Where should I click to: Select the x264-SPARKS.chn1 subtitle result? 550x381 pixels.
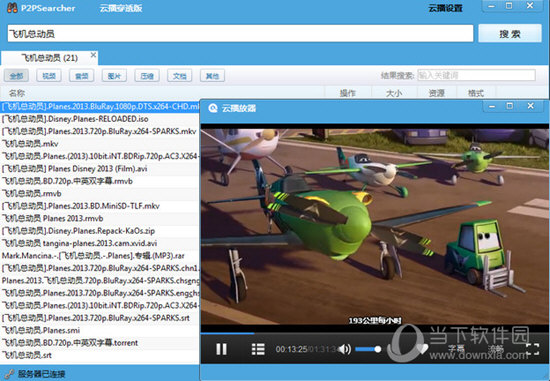pos(100,268)
